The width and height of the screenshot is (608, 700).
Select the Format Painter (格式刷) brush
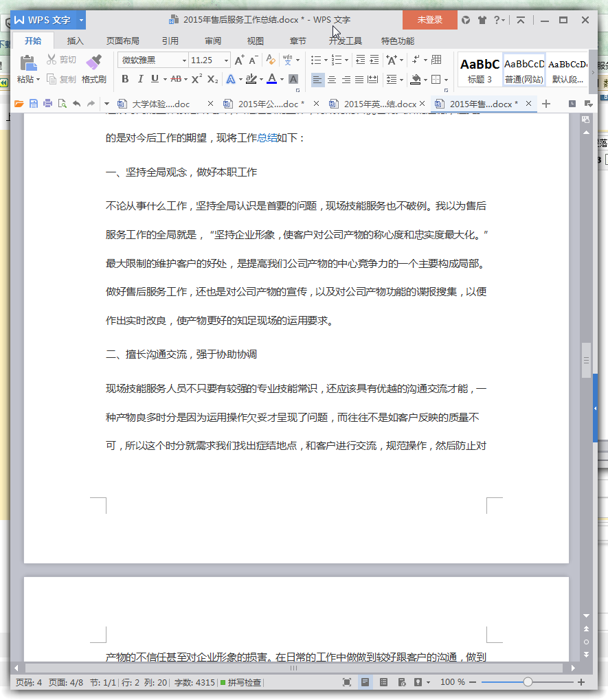(93, 62)
